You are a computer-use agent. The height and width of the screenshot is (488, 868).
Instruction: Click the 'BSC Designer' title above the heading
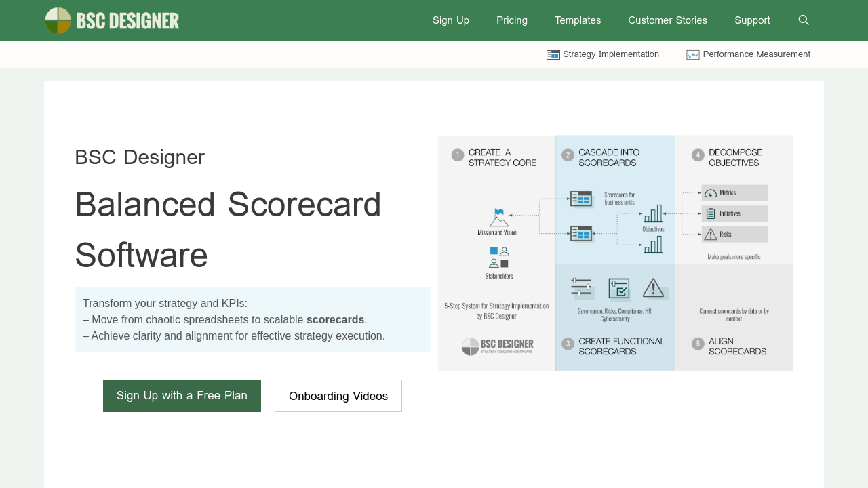pos(140,157)
